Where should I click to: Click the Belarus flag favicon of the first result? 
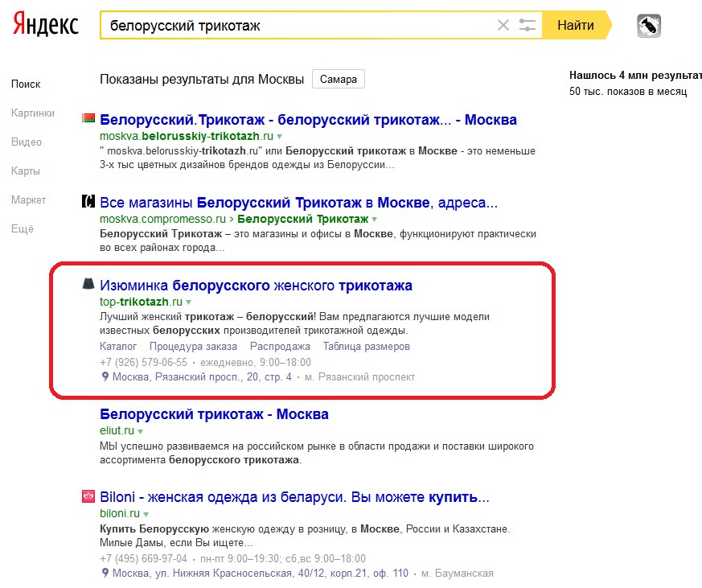coord(88,119)
